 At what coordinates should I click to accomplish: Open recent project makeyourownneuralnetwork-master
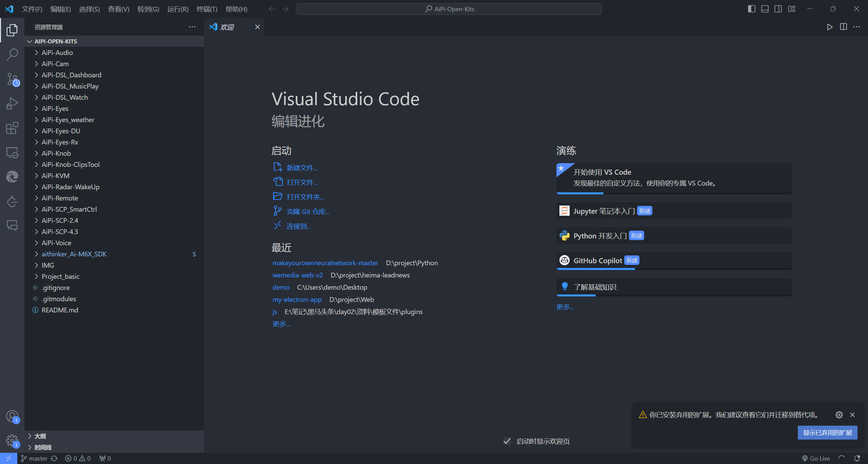pos(325,263)
